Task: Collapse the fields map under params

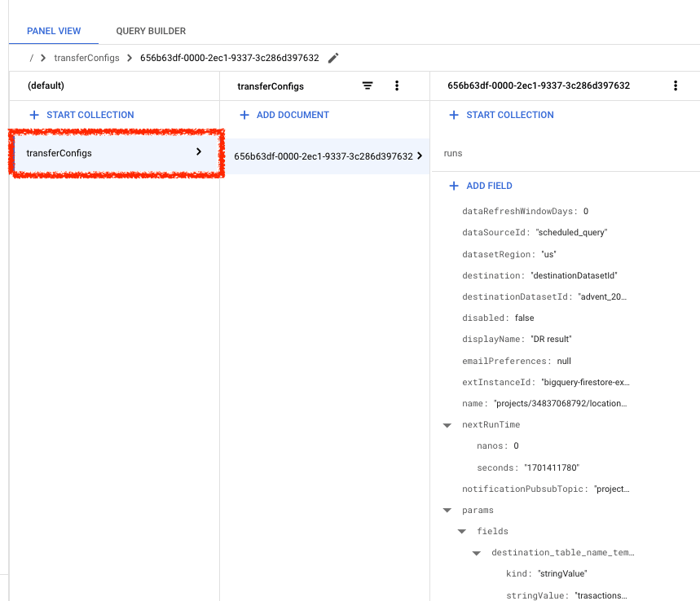Action: [x=462, y=532]
